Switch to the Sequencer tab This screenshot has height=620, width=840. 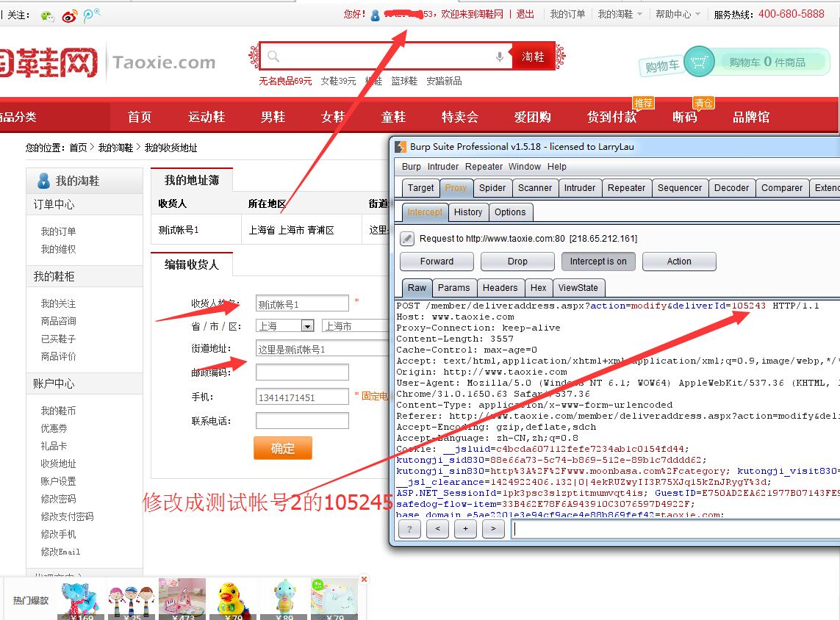coord(679,188)
